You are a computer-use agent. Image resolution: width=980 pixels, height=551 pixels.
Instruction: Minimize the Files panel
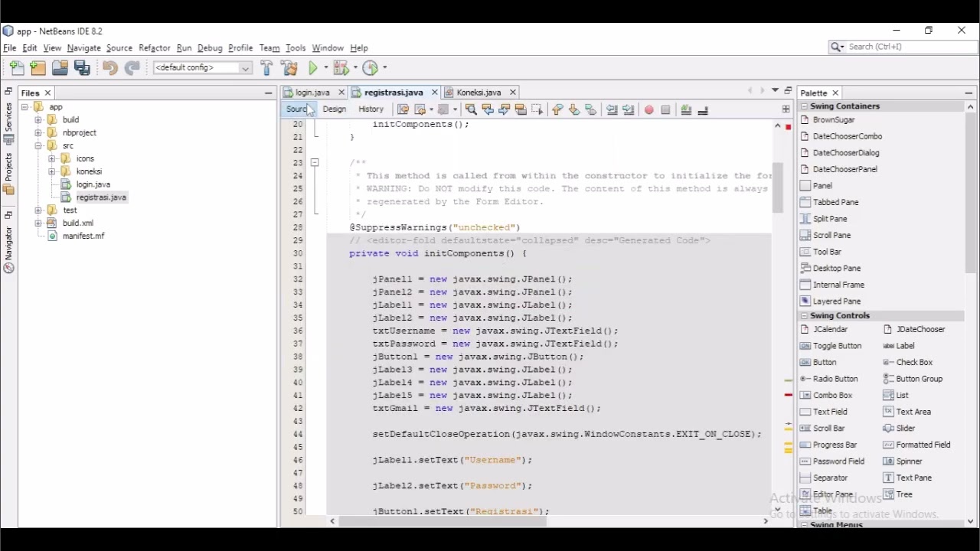(269, 93)
